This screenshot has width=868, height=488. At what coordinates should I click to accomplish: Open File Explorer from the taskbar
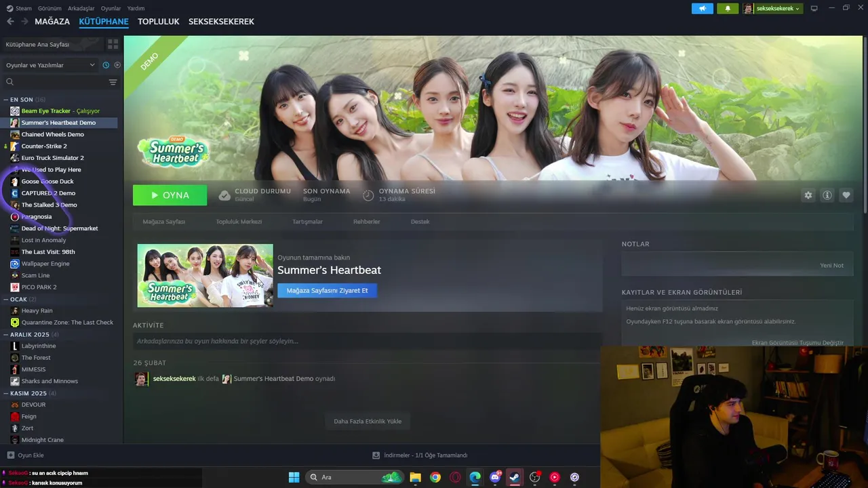point(415,477)
